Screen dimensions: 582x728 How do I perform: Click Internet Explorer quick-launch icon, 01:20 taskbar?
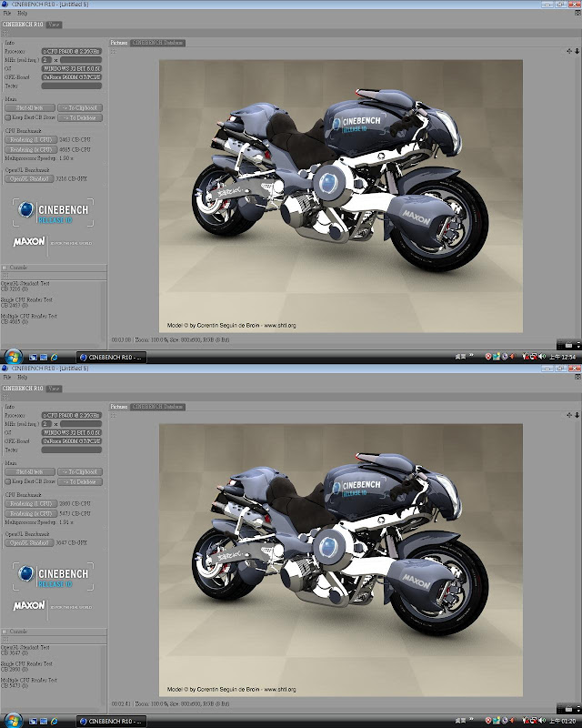point(55,721)
